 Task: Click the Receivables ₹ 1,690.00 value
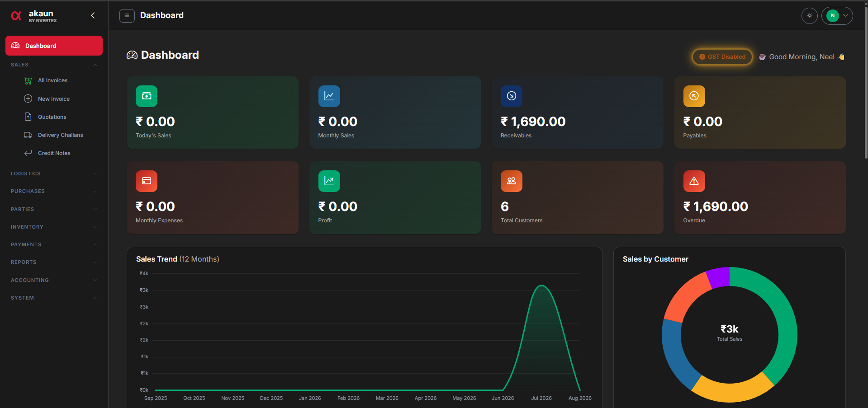pos(533,122)
